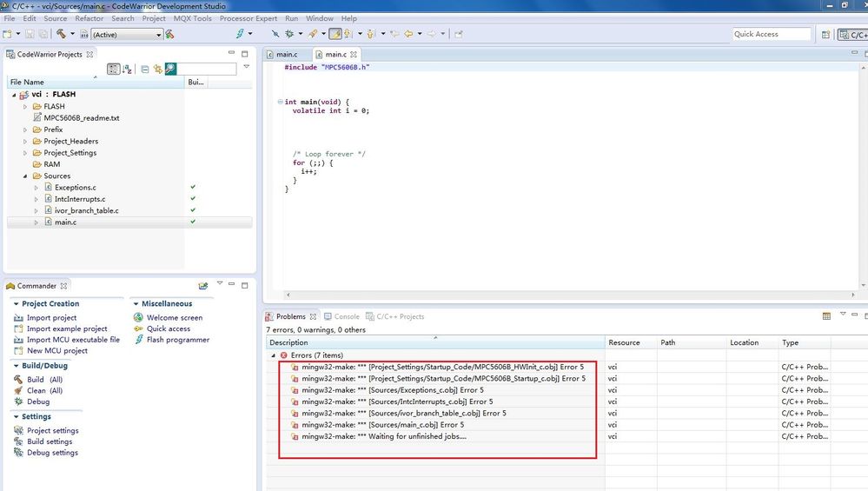Open the dropdown arrow next to Flash programmer

250,34
